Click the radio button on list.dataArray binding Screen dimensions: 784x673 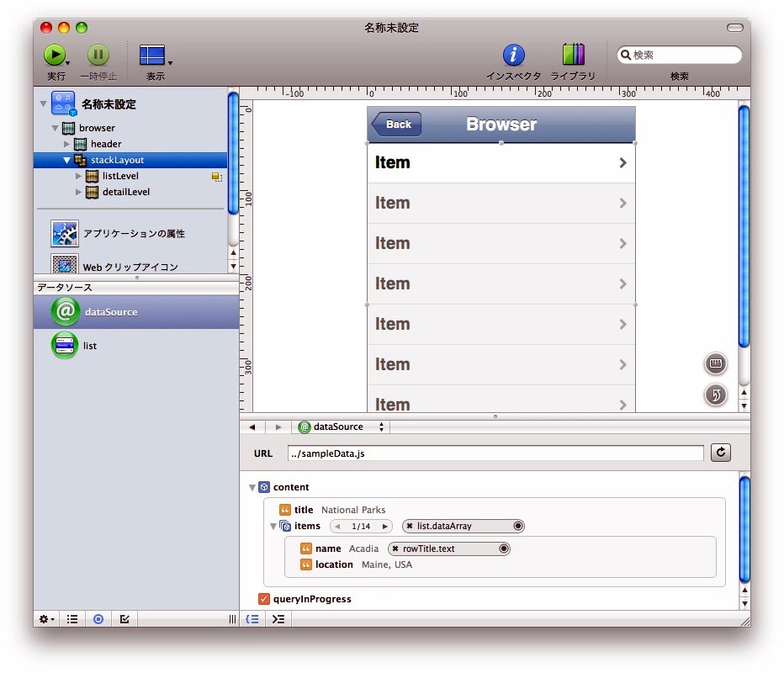(518, 526)
